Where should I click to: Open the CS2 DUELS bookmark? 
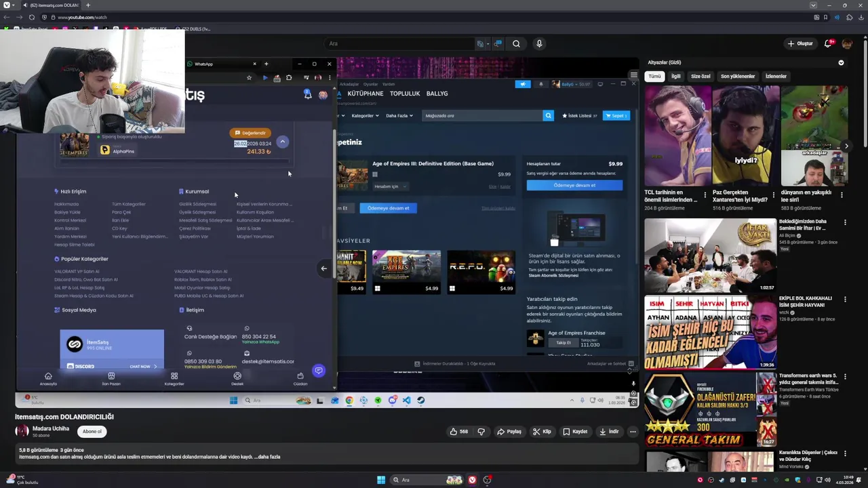click(x=193, y=29)
